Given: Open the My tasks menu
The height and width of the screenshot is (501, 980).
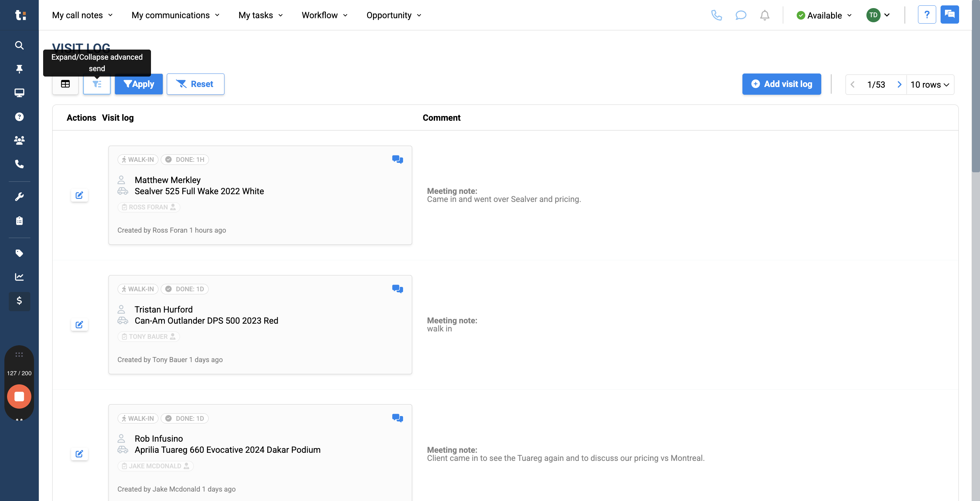Looking at the screenshot, I should 261,15.
